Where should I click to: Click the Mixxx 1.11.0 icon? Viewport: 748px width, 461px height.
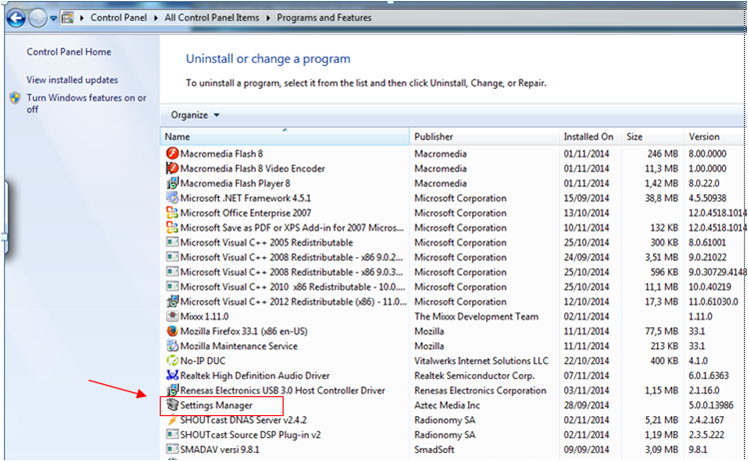(x=172, y=316)
